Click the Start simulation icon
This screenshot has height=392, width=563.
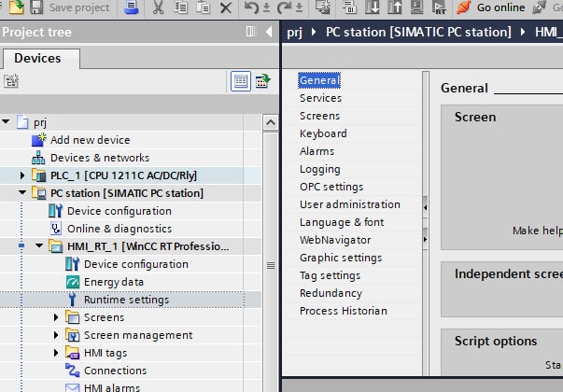416,7
